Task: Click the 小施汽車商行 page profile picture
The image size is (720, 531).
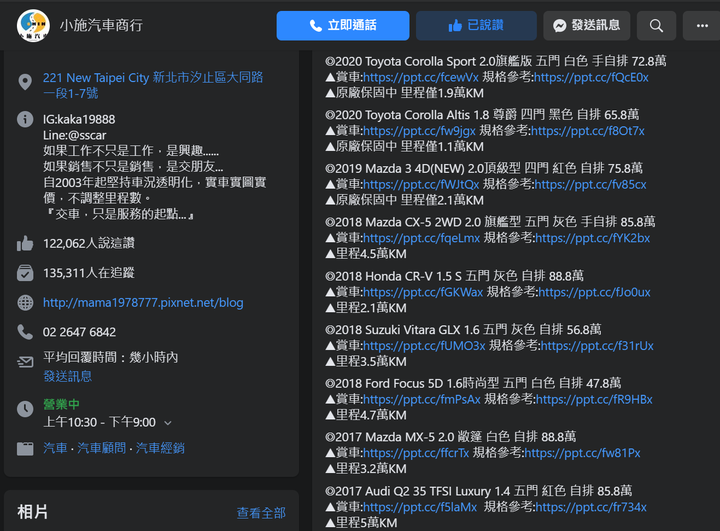Action: (x=33, y=25)
